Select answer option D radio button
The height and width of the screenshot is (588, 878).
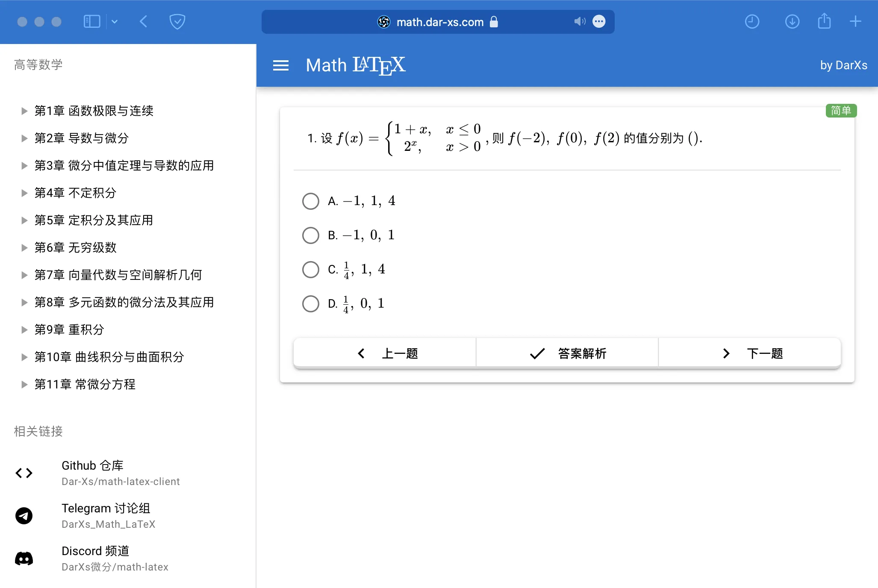point(311,304)
